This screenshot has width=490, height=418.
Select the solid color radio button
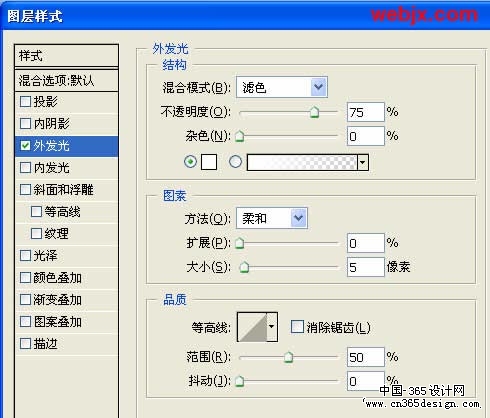[x=190, y=162]
